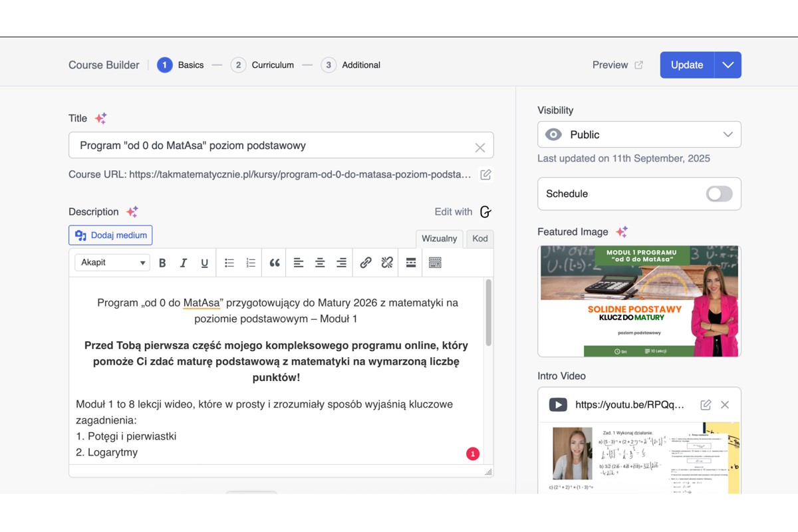Apply italic formatting in description toolbar

pyautogui.click(x=184, y=263)
